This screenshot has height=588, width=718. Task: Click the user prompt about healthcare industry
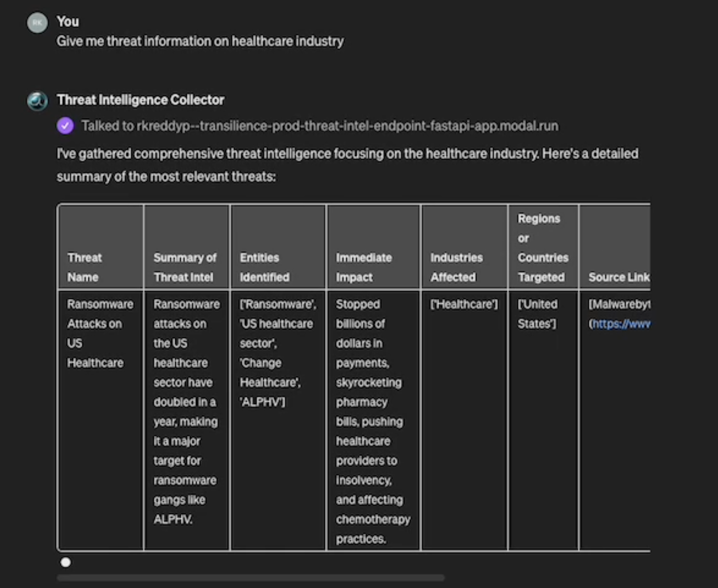click(x=200, y=41)
